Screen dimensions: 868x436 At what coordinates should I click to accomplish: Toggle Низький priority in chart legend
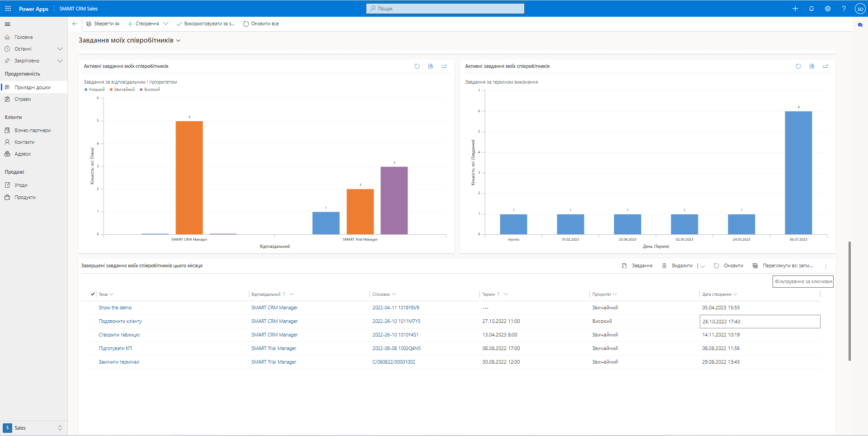pos(95,90)
